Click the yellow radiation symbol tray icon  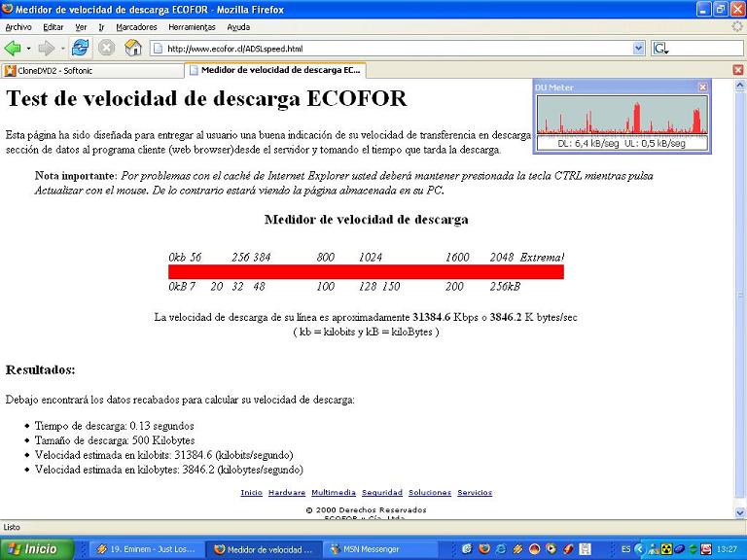tap(666, 549)
